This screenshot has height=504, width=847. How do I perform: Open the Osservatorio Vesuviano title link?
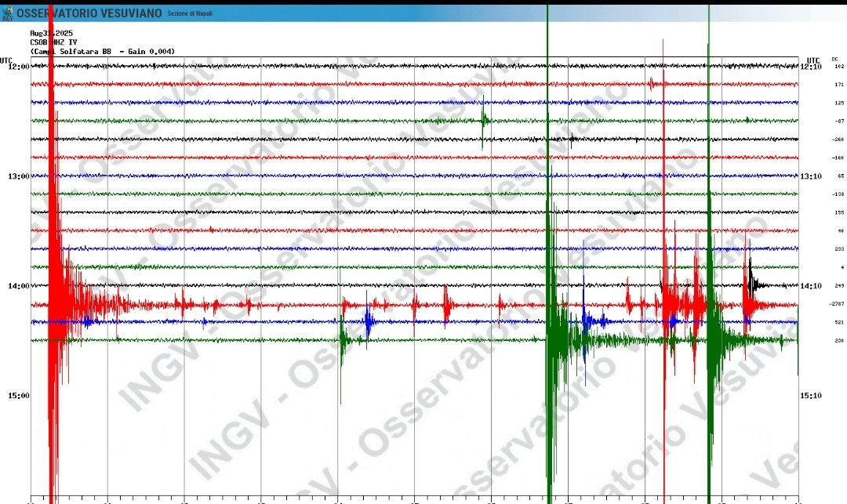coord(89,13)
